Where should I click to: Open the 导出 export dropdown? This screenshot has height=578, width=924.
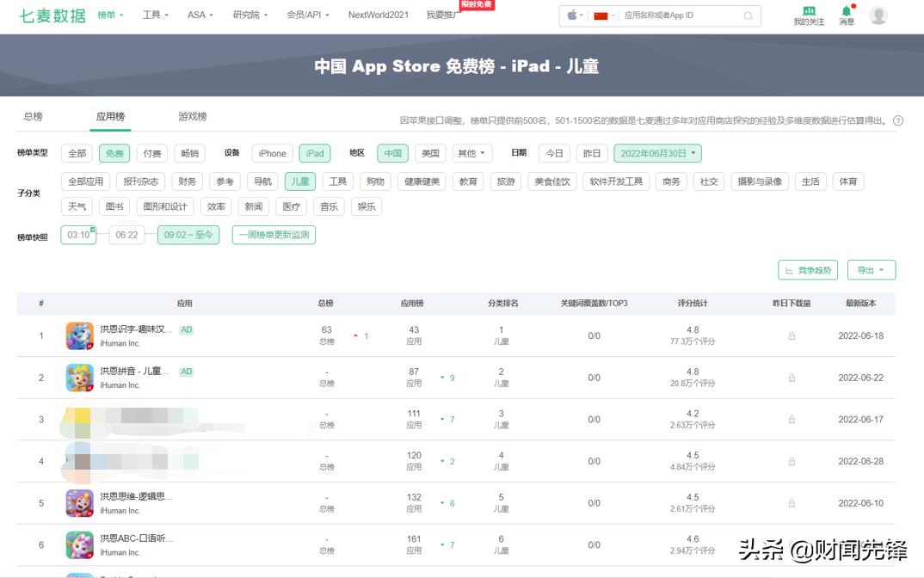(871, 269)
